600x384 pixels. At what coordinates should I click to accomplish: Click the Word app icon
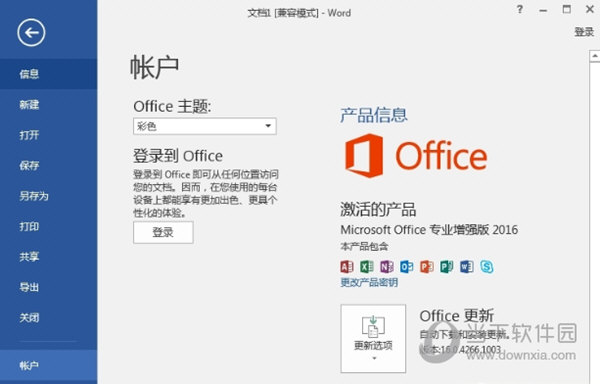coord(466,266)
